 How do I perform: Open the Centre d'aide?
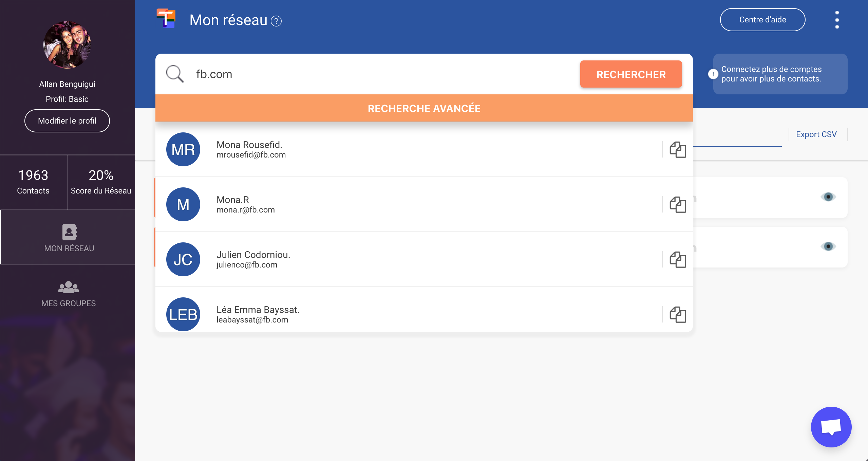point(762,19)
